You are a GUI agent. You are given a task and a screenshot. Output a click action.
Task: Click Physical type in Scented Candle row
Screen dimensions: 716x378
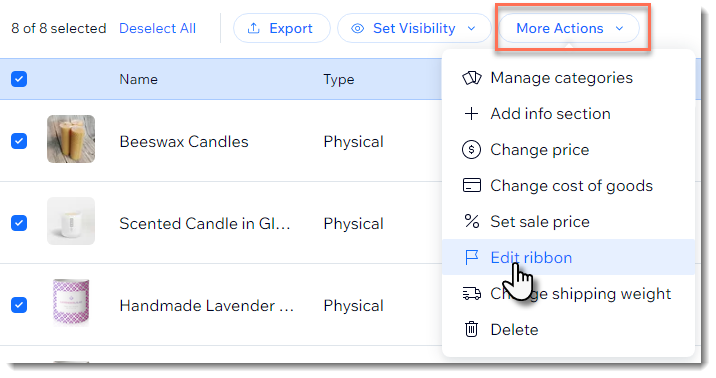(353, 224)
